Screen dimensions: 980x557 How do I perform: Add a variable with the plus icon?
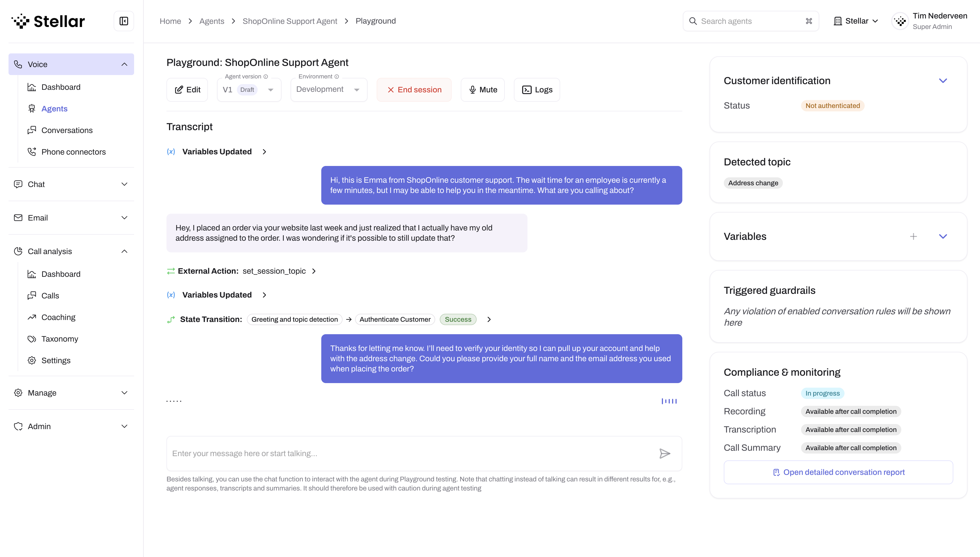[913, 236]
